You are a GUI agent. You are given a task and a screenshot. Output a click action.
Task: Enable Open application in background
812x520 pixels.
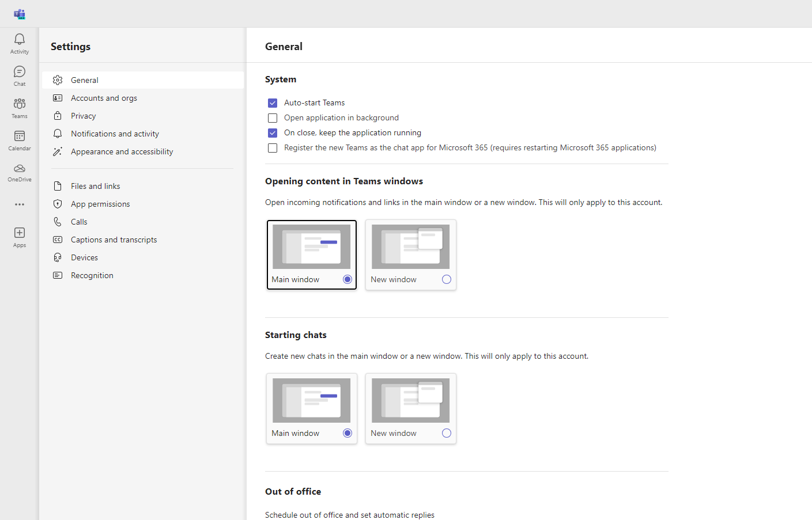pos(273,118)
